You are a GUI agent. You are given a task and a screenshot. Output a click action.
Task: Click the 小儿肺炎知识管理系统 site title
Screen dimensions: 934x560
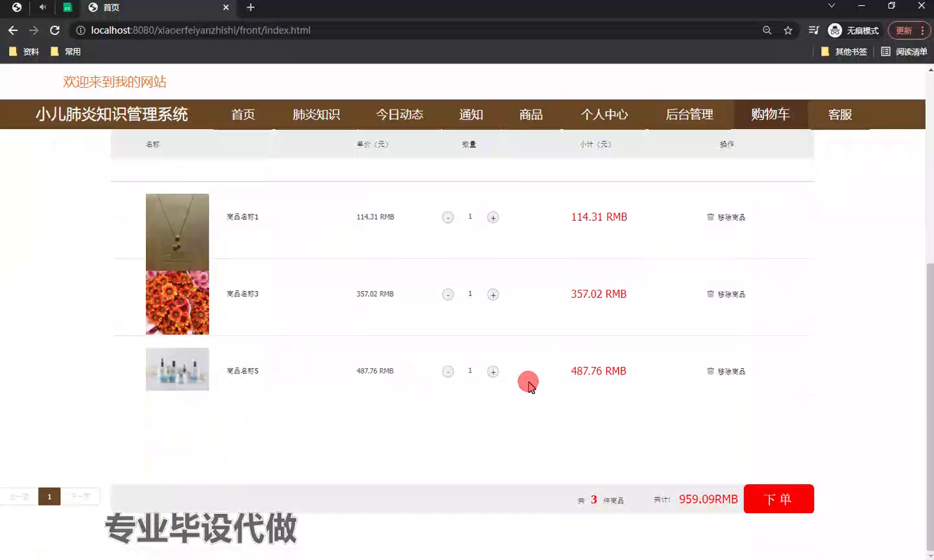coord(112,115)
